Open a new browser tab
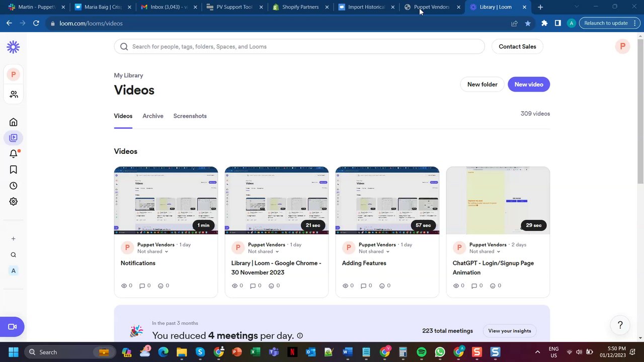 tap(540, 7)
